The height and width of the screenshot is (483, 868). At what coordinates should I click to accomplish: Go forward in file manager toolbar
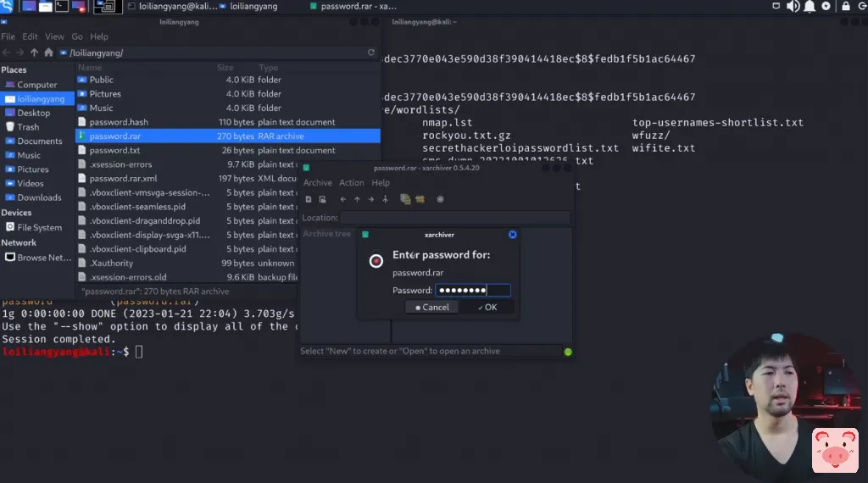coord(20,53)
